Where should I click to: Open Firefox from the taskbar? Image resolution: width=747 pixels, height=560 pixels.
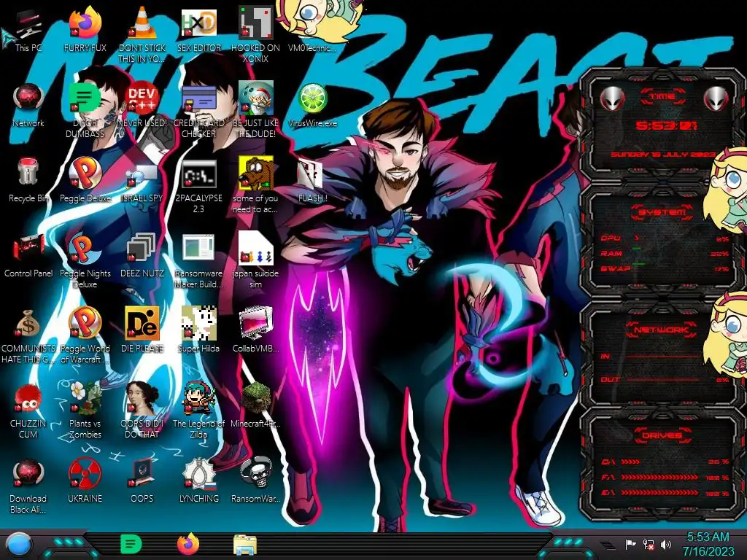coord(188,544)
